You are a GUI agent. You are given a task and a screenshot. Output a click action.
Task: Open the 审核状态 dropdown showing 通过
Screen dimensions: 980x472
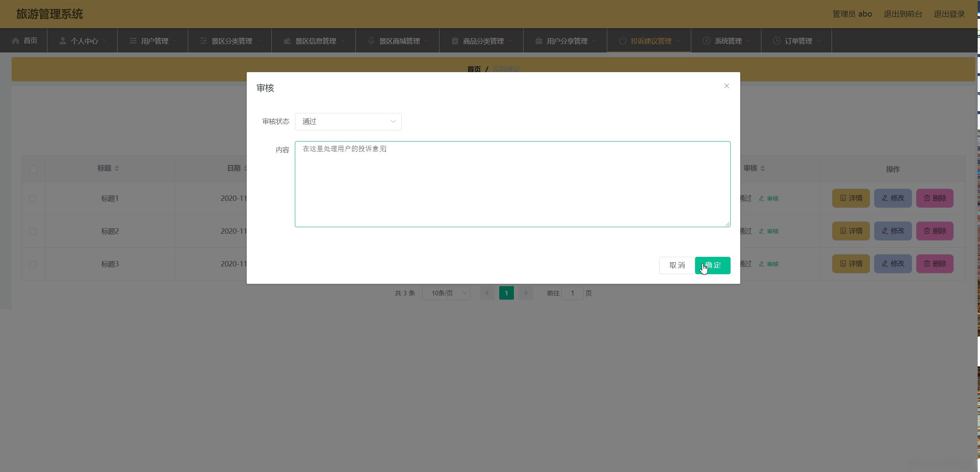point(348,121)
